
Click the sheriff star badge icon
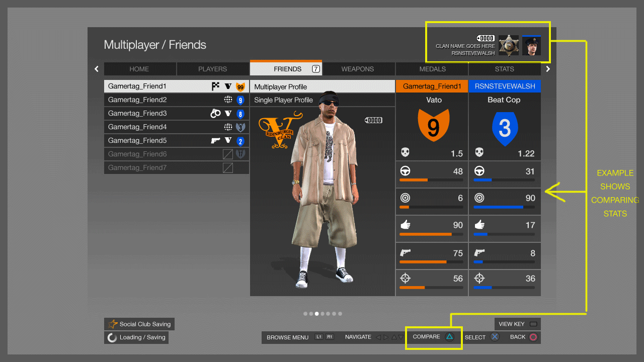509,45
